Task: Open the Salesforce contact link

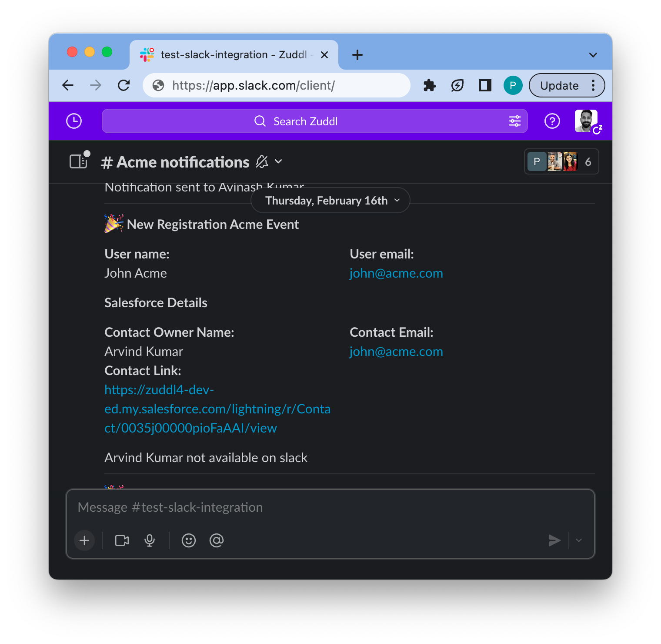Action: [x=217, y=409]
